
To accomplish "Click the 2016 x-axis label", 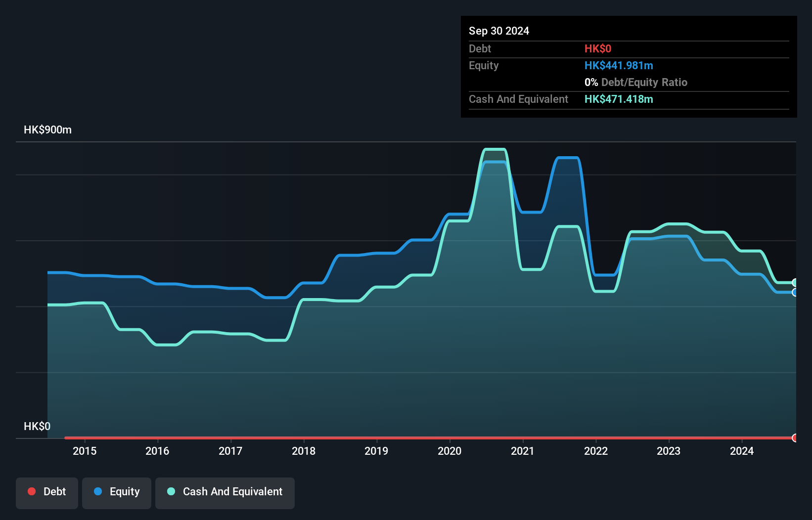I will click(157, 451).
